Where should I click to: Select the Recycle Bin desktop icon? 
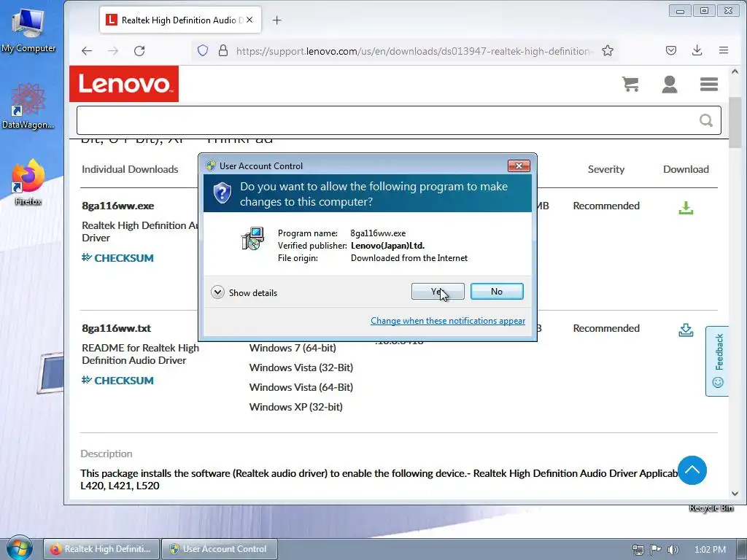(711, 508)
